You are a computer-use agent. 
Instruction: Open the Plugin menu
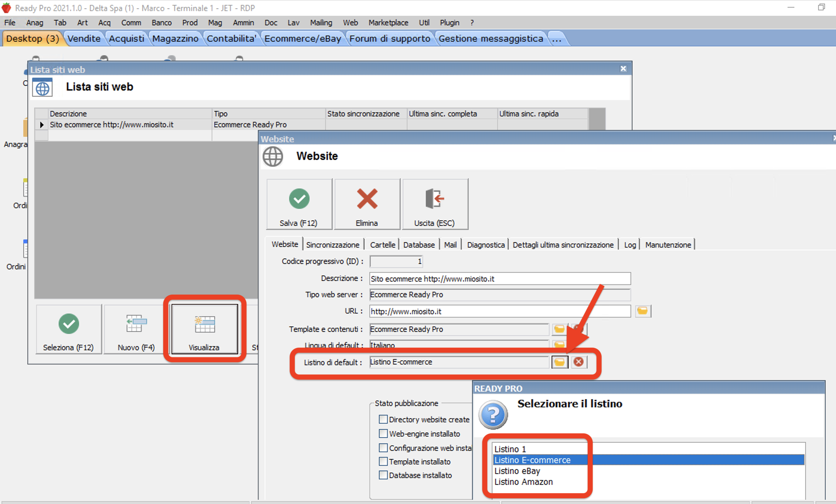pyautogui.click(x=450, y=22)
